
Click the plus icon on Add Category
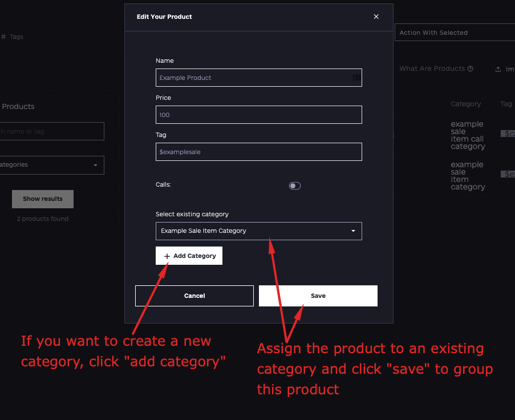pos(167,256)
